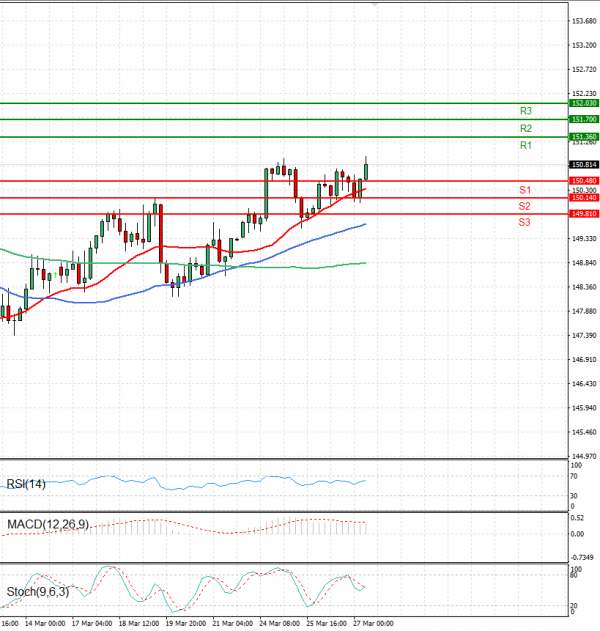Click the 146.910 price axis value
The width and height of the screenshot is (600, 631).
[584, 359]
